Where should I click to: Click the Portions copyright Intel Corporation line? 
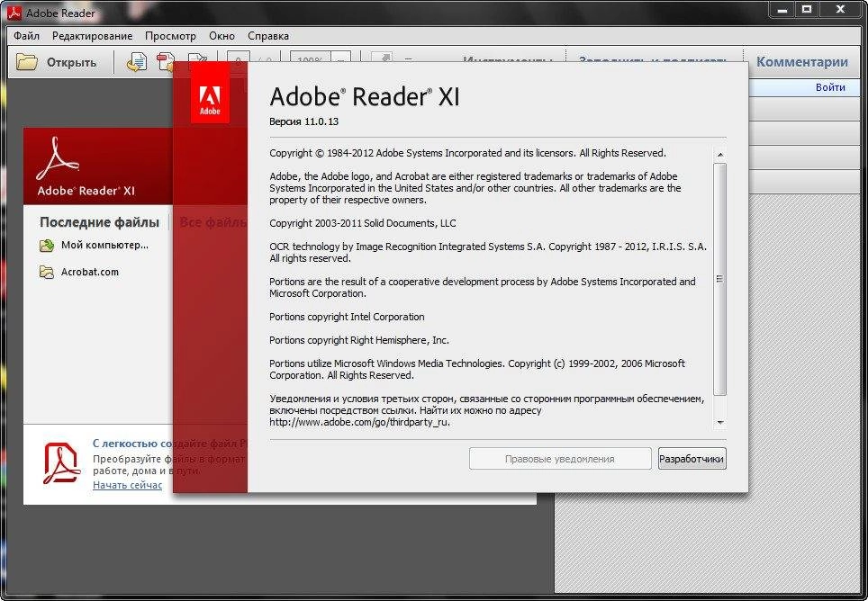[347, 317]
